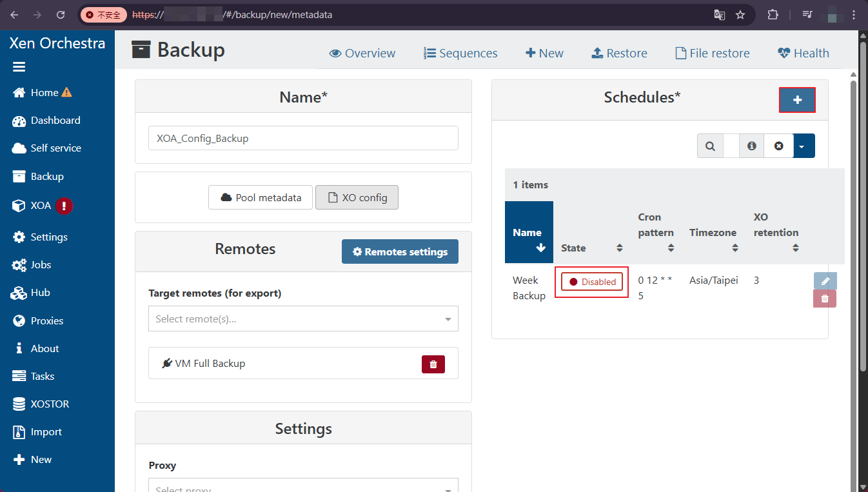Screen dimensions: 868x492
Task: Open Tasks in the sidebar
Action: point(34,377)
